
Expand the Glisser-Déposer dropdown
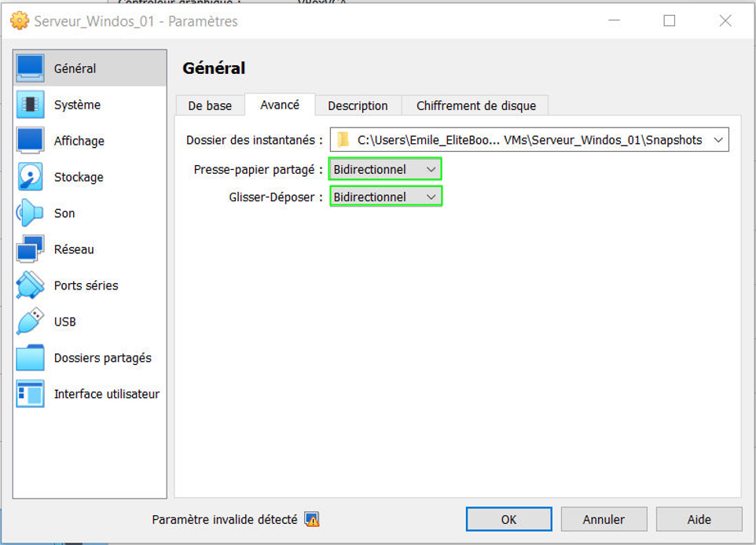385,197
